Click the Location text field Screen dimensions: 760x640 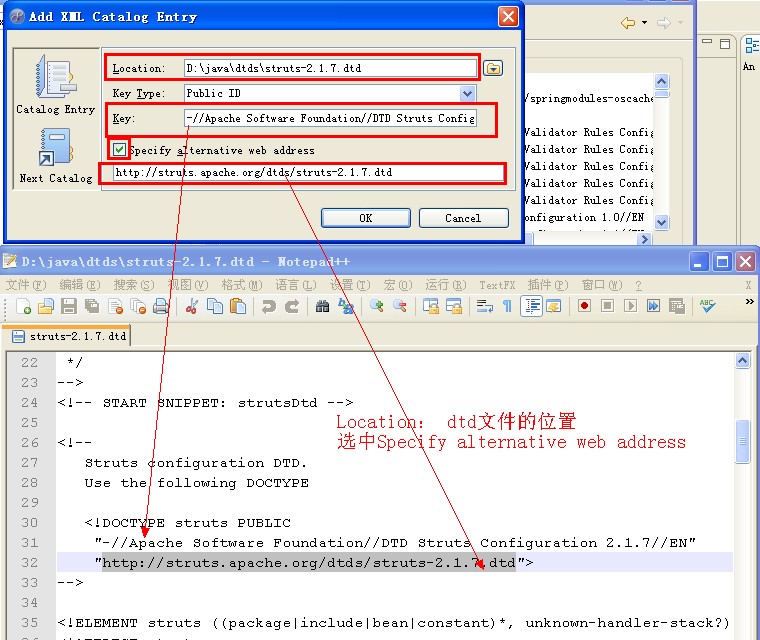pos(330,68)
